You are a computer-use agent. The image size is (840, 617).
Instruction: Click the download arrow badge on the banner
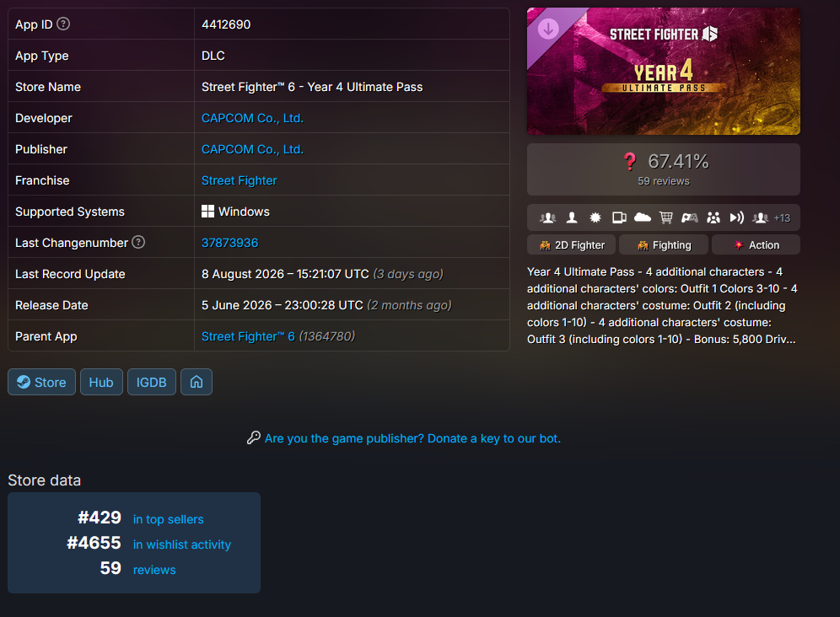click(548, 29)
